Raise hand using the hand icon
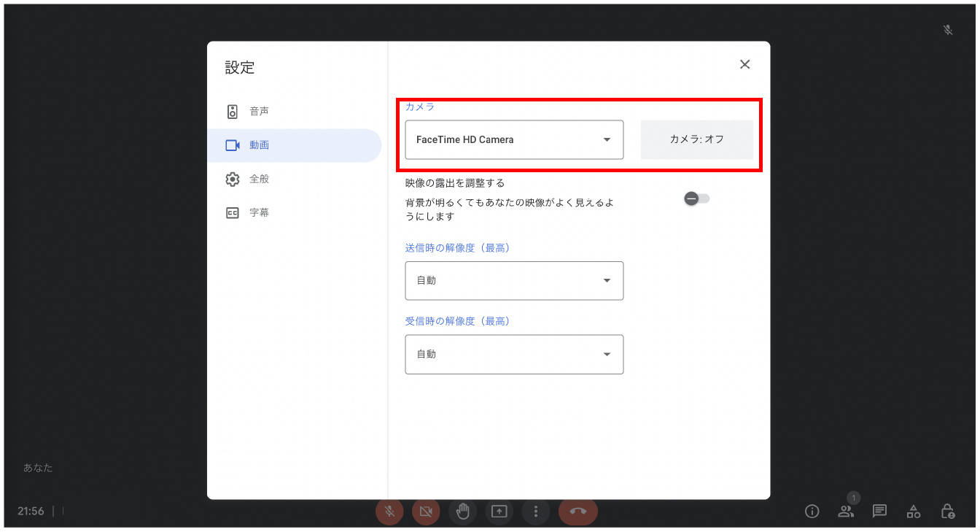The width and height of the screenshot is (980, 532). 462,512
